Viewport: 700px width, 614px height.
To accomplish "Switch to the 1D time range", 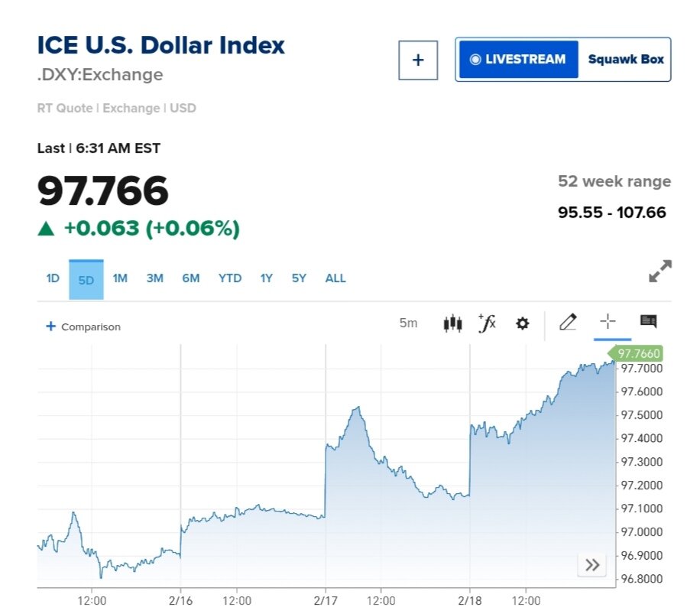I will tap(52, 278).
